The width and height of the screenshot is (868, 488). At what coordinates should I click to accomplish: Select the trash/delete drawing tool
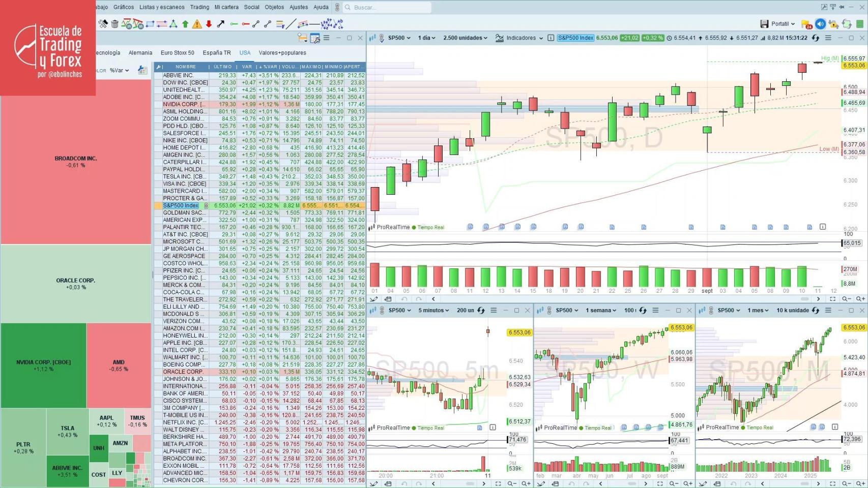tap(115, 24)
